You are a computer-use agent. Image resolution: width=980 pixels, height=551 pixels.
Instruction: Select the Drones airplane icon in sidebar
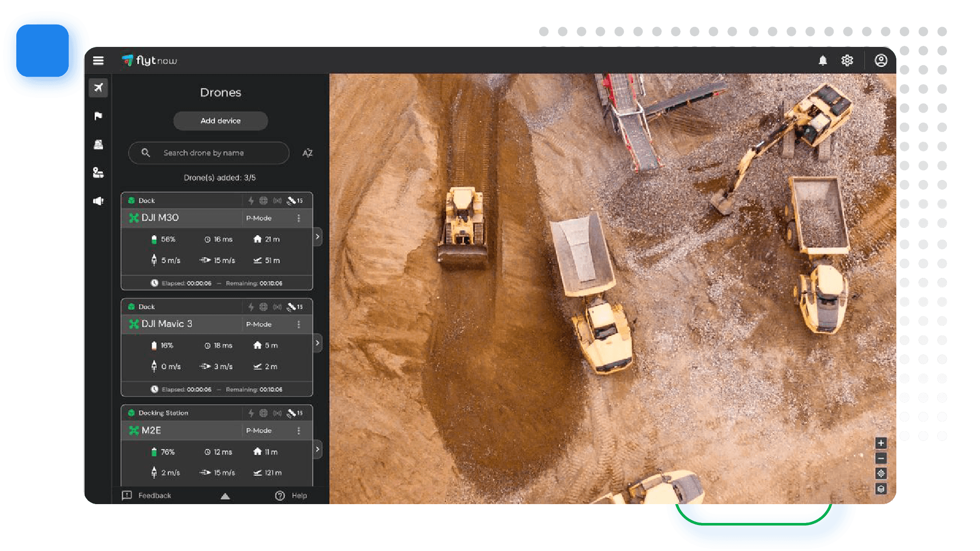coord(98,88)
